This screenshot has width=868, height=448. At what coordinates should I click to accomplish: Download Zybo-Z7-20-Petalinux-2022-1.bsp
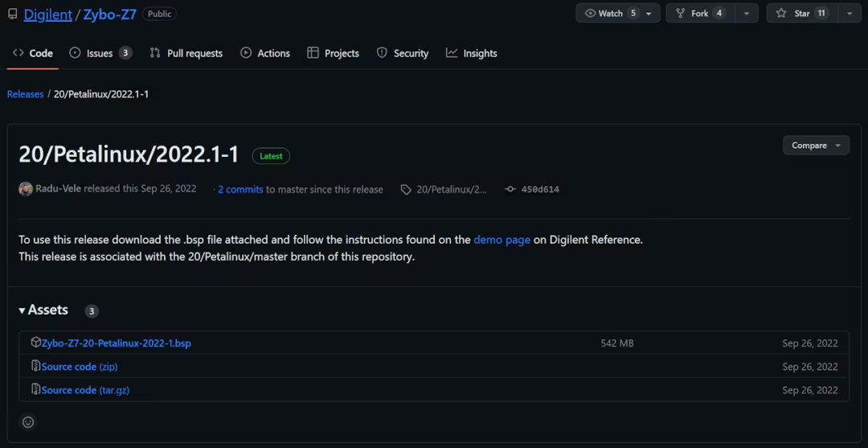(x=117, y=343)
